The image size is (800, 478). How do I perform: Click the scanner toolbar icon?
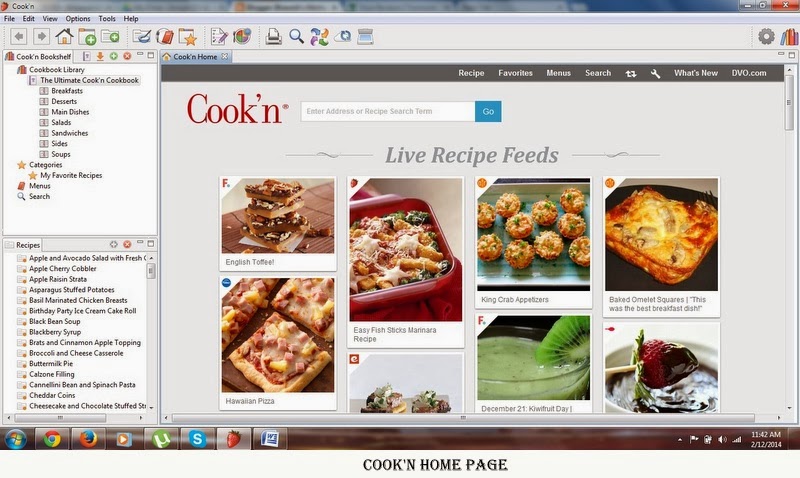pyautogui.click(x=365, y=37)
